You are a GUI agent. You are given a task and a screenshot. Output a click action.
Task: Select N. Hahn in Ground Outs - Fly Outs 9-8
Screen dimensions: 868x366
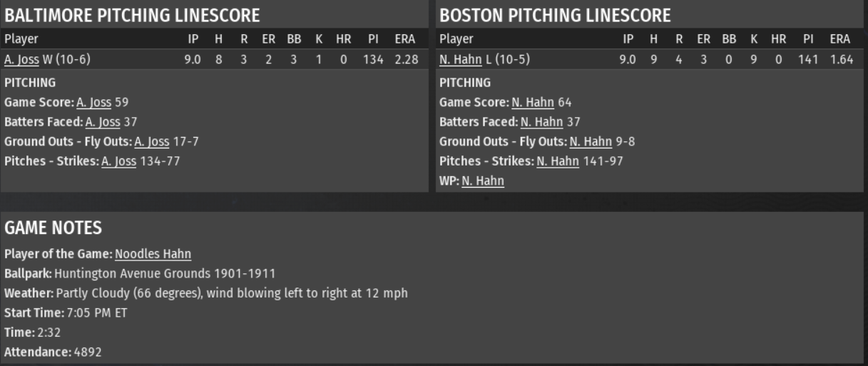tap(590, 142)
